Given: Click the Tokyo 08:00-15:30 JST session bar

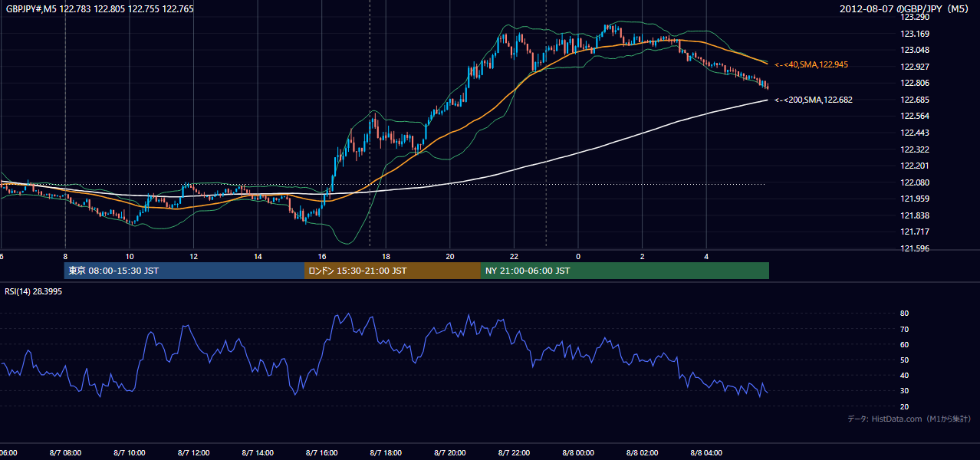Looking at the screenshot, I should click(x=185, y=271).
